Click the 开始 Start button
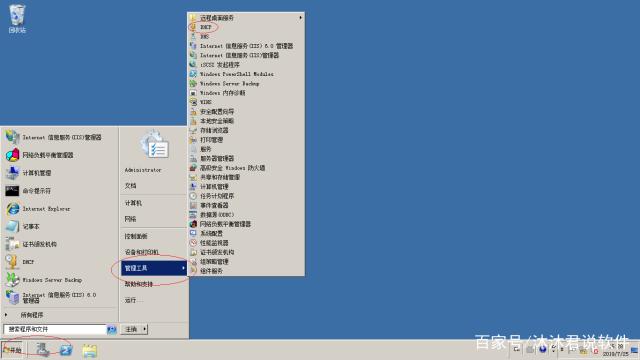The height and width of the screenshot is (360, 640). (x=12, y=350)
